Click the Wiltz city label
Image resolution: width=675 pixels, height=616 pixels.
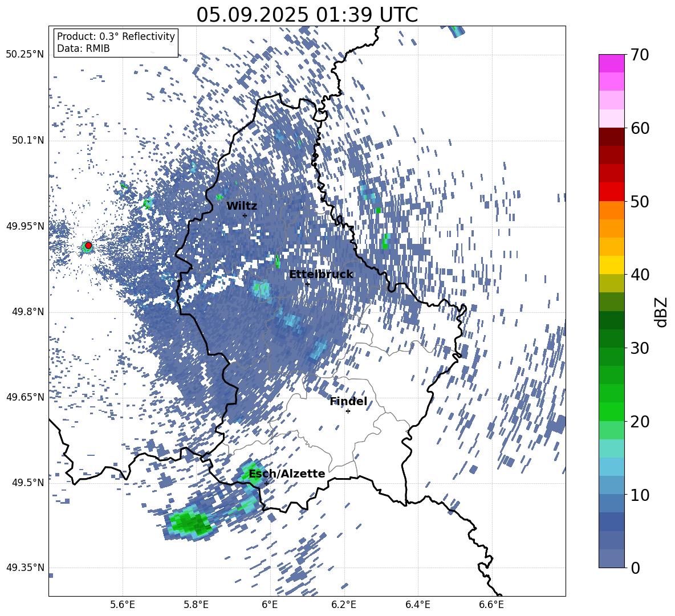tap(242, 206)
